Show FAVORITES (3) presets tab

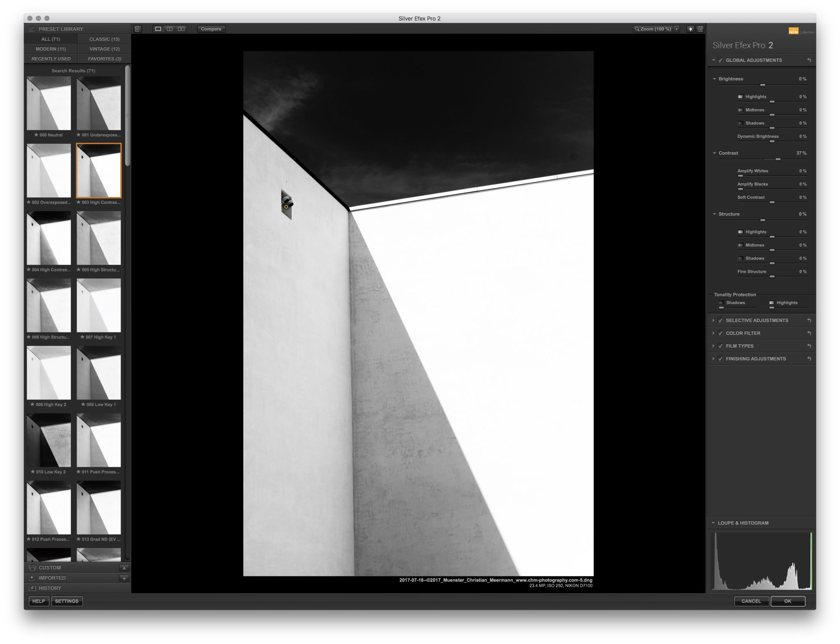pos(105,59)
